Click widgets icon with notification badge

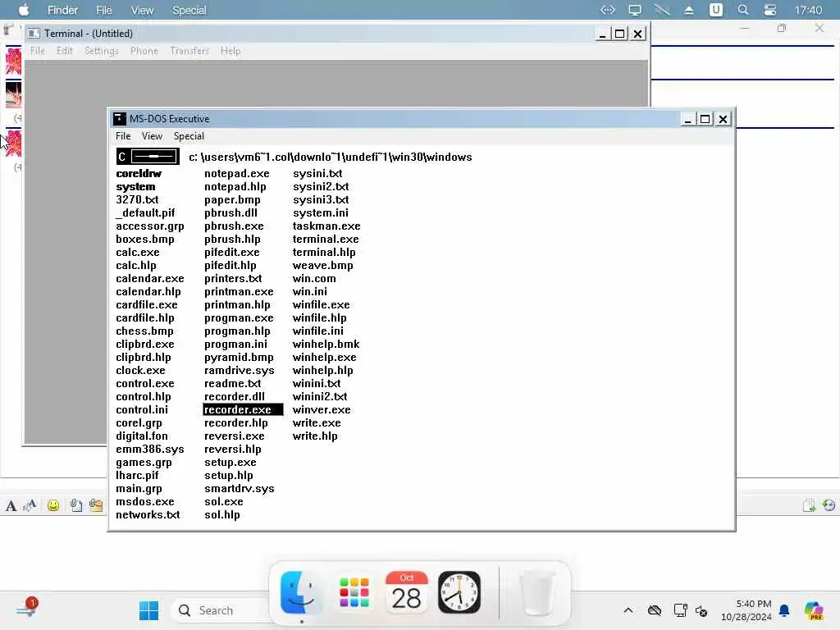coord(26,608)
